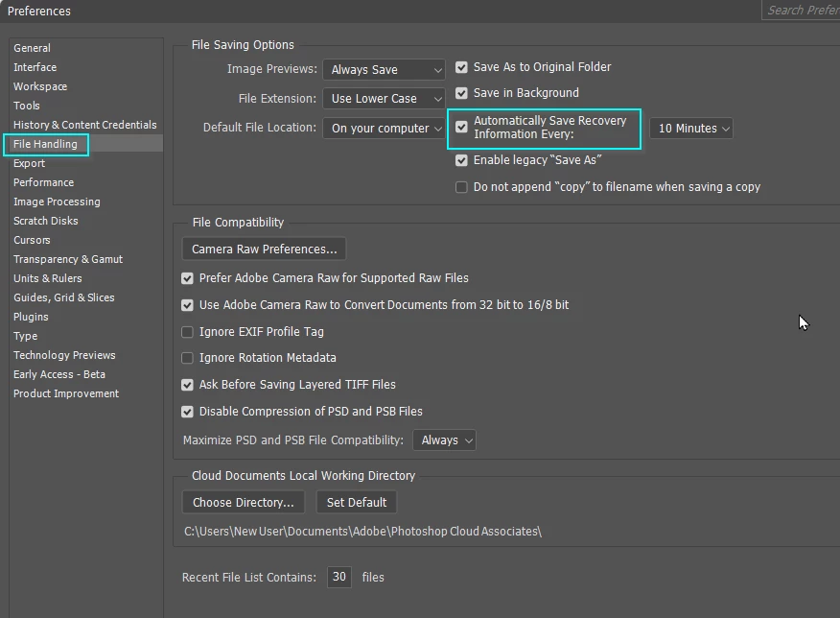Click the Recent File List count field
The width and height of the screenshot is (840, 618).
pos(339,578)
